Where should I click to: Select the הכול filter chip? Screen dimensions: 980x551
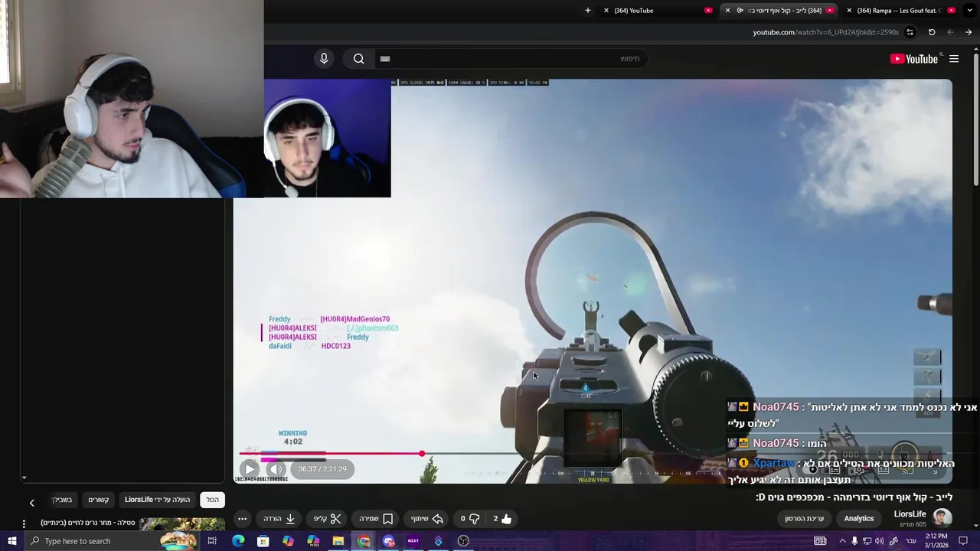coord(212,500)
